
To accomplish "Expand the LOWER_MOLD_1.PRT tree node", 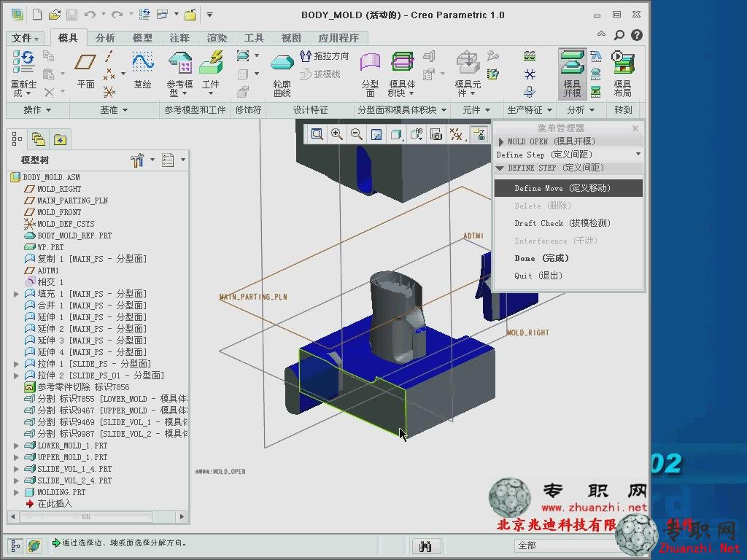I will (x=17, y=446).
